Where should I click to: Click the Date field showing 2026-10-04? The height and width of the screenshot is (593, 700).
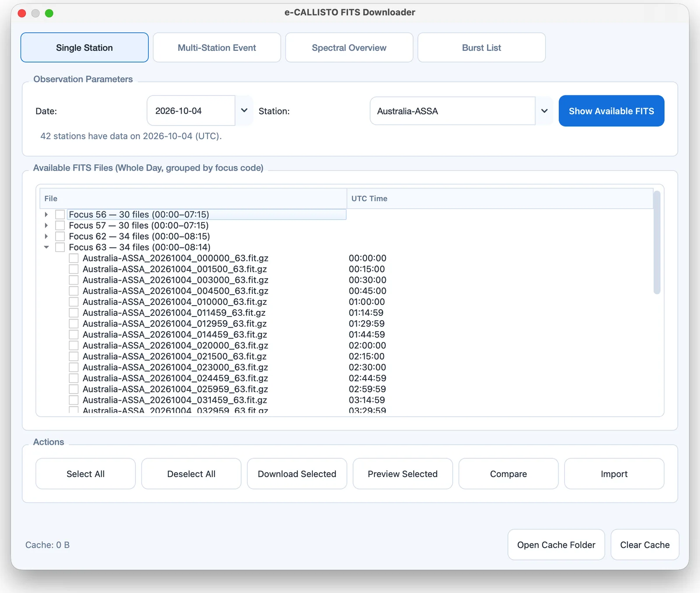[x=191, y=111]
